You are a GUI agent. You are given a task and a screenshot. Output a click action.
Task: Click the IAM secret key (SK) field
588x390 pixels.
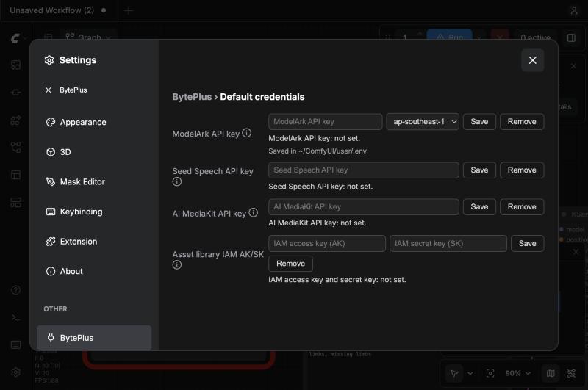(448, 244)
